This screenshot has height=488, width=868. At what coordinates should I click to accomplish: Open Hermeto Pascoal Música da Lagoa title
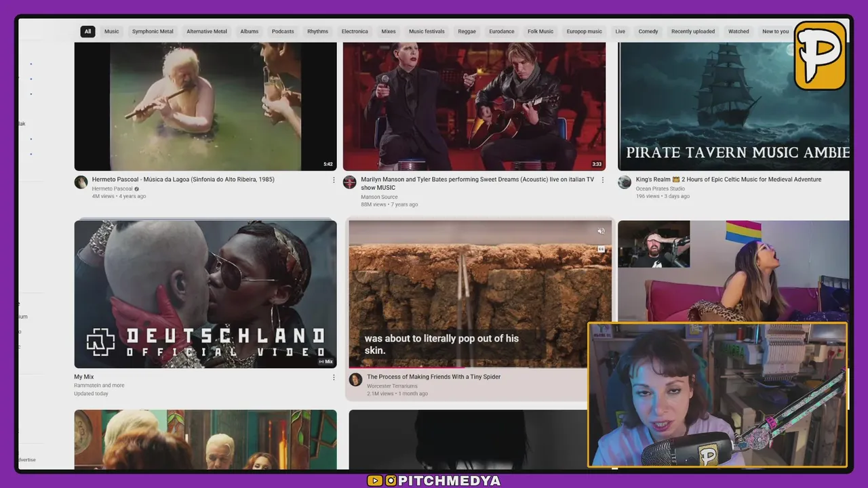click(183, 180)
